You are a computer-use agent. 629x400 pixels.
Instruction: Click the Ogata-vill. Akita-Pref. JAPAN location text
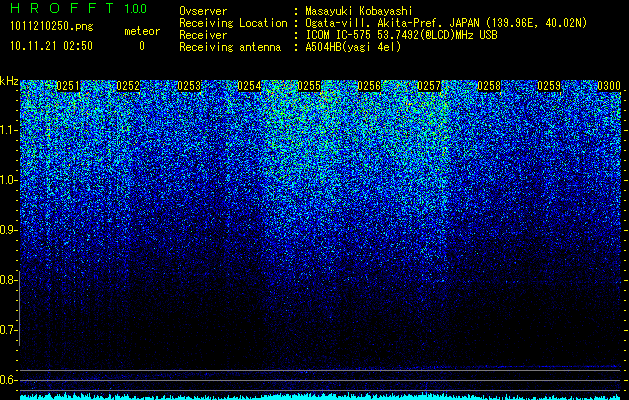click(x=446, y=23)
